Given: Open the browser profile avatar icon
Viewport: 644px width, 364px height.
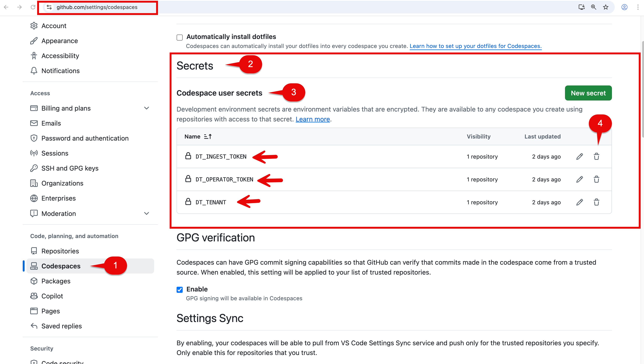Looking at the screenshot, I should (x=624, y=7).
